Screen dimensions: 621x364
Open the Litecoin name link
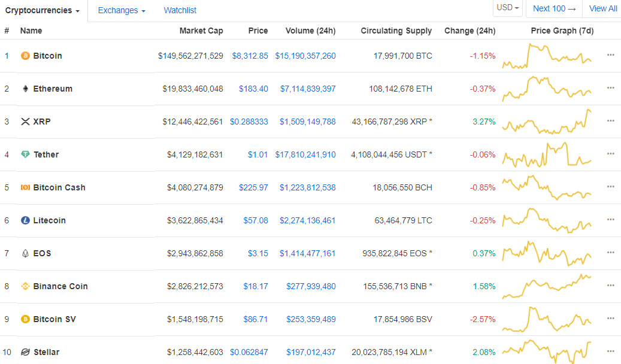point(50,220)
